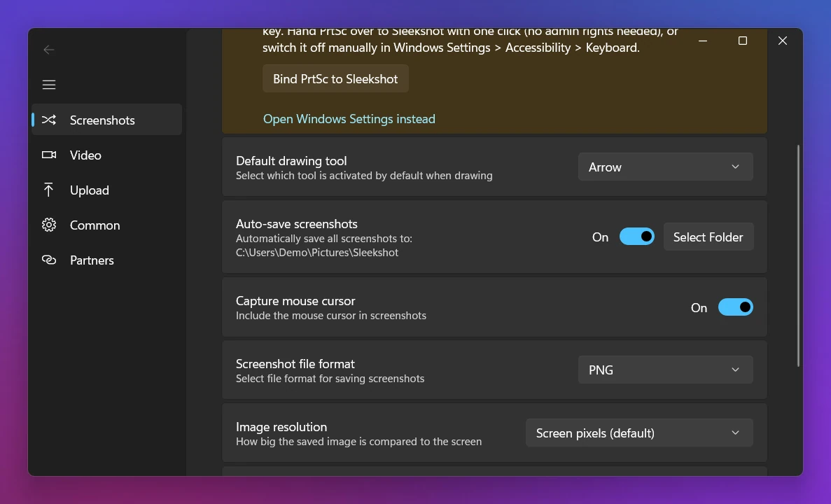Click the Select Folder button
The width and height of the screenshot is (831, 504).
(x=708, y=237)
